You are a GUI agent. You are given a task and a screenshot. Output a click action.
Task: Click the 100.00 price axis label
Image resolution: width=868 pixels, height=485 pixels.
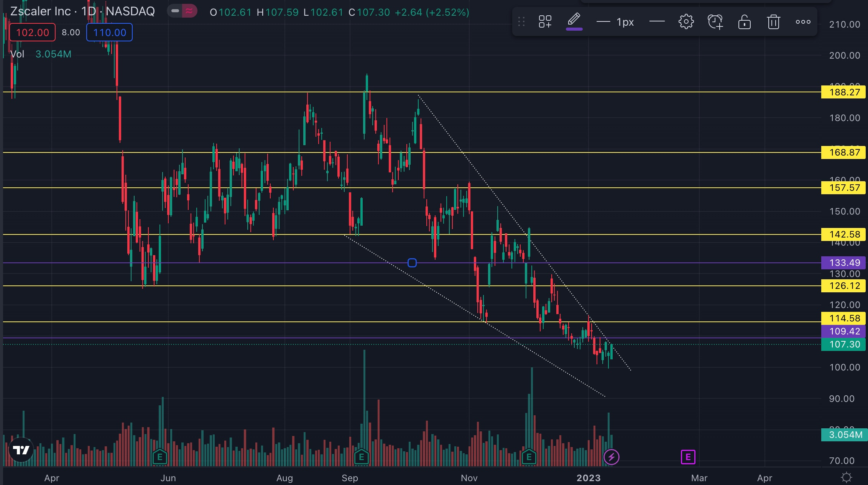coord(845,367)
